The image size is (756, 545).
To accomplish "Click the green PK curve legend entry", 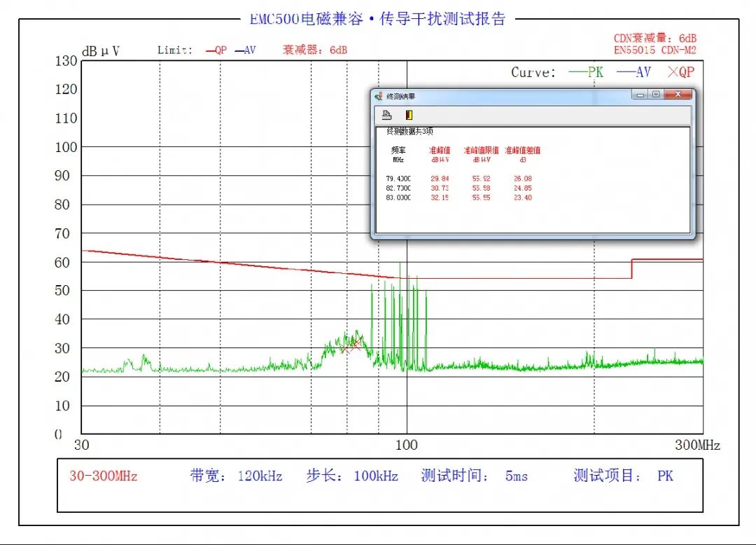I will (x=586, y=72).
